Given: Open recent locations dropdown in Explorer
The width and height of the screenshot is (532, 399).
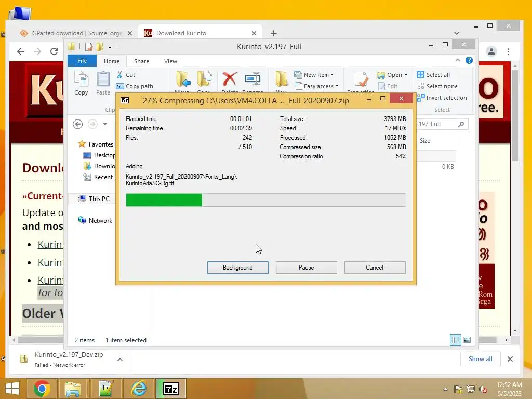Looking at the screenshot, I should click(x=105, y=124).
